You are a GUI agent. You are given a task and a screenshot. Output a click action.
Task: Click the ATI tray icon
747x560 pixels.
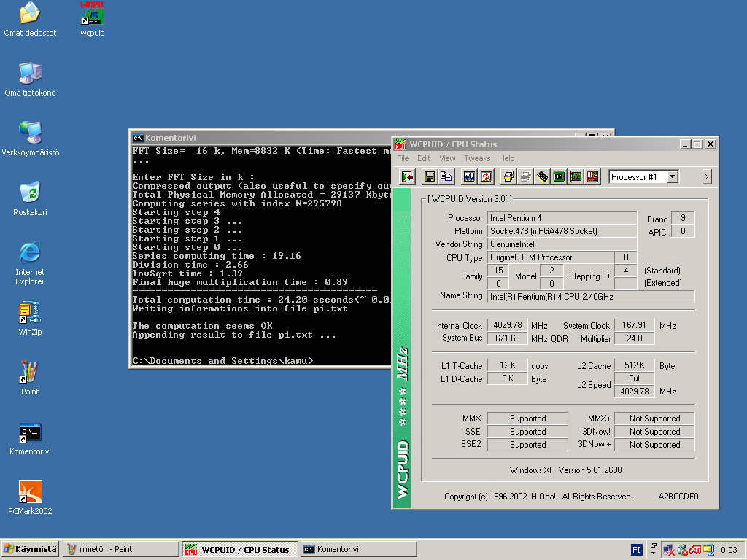[x=695, y=550]
